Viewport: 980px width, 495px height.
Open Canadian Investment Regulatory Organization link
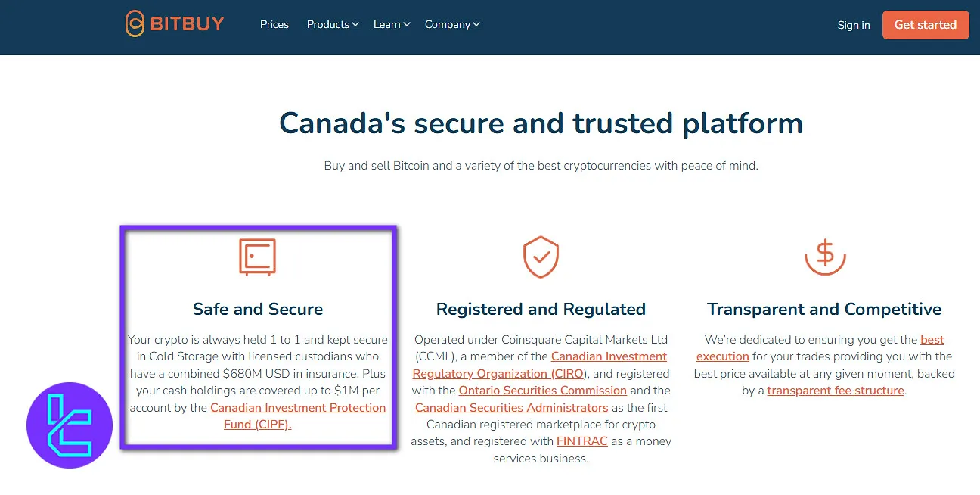click(609, 356)
